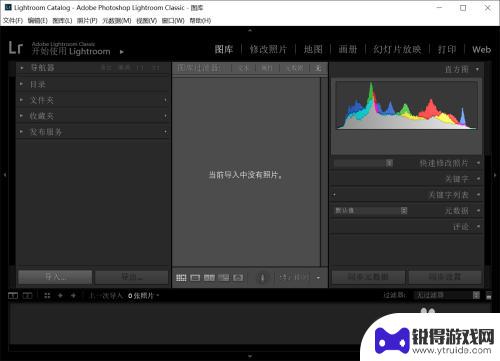This screenshot has height=361, width=500.
Task: Click the arrow next to 开始使用 Lightroom
Action: pyautogui.click(x=122, y=52)
